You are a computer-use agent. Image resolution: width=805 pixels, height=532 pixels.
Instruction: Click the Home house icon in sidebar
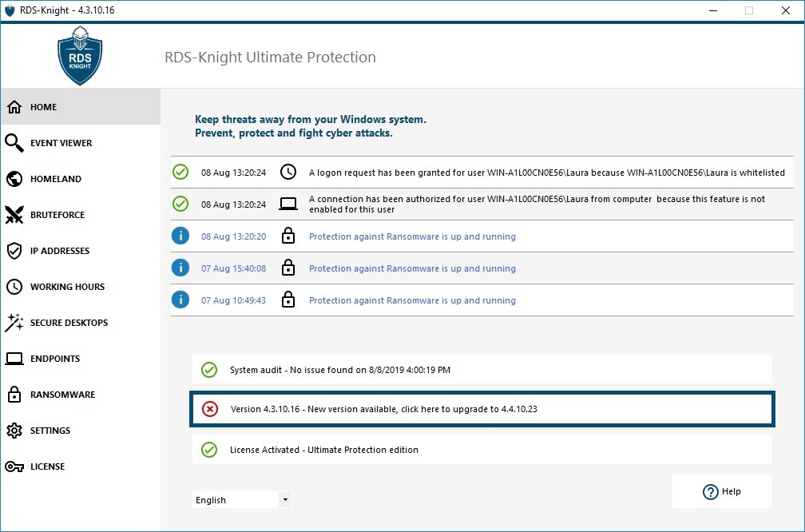[x=14, y=107]
